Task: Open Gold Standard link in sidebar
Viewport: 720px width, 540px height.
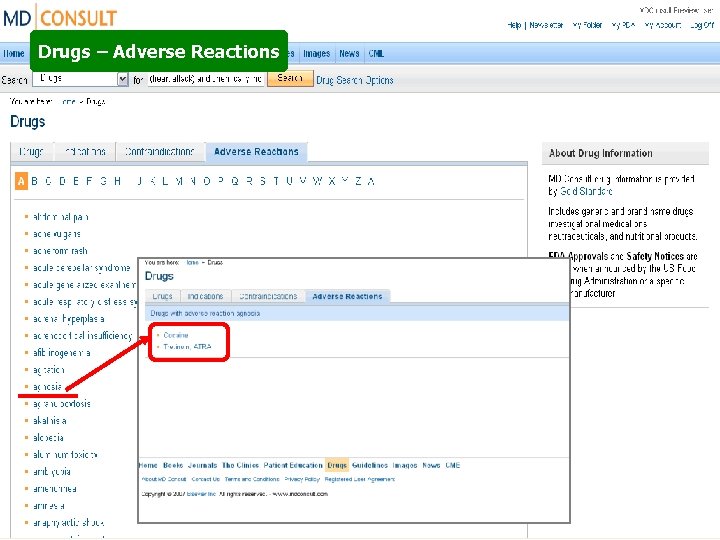Action: click(x=586, y=191)
